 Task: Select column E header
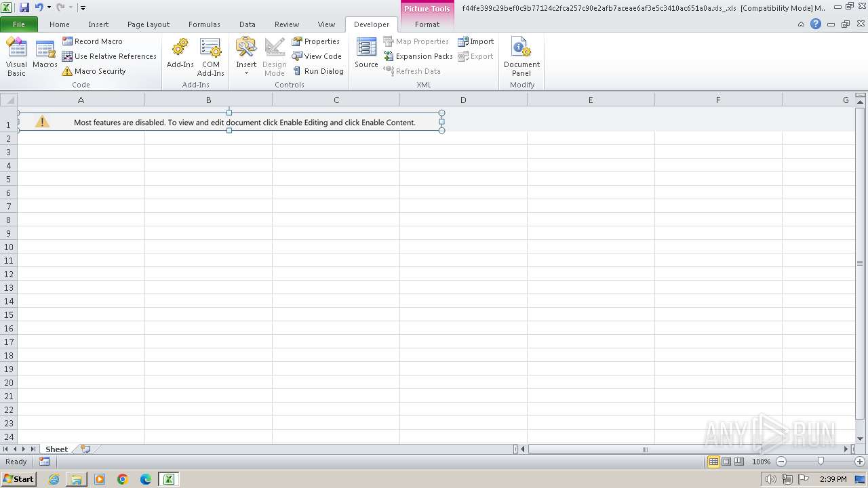(591, 100)
